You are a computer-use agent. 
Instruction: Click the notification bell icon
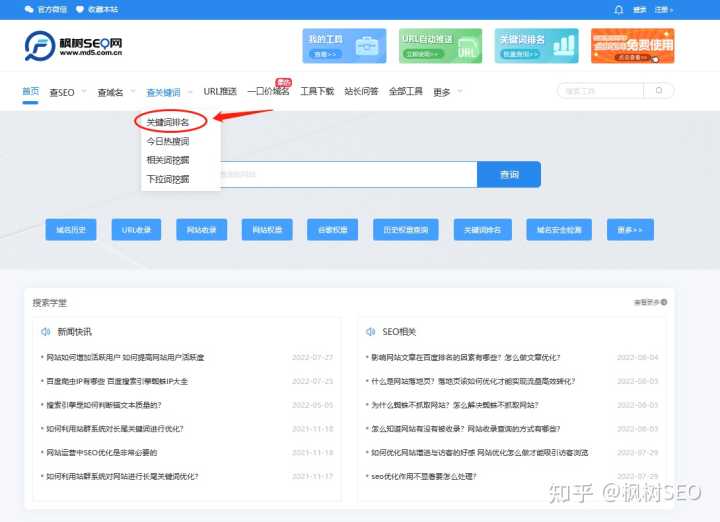pyautogui.click(x=619, y=10)
